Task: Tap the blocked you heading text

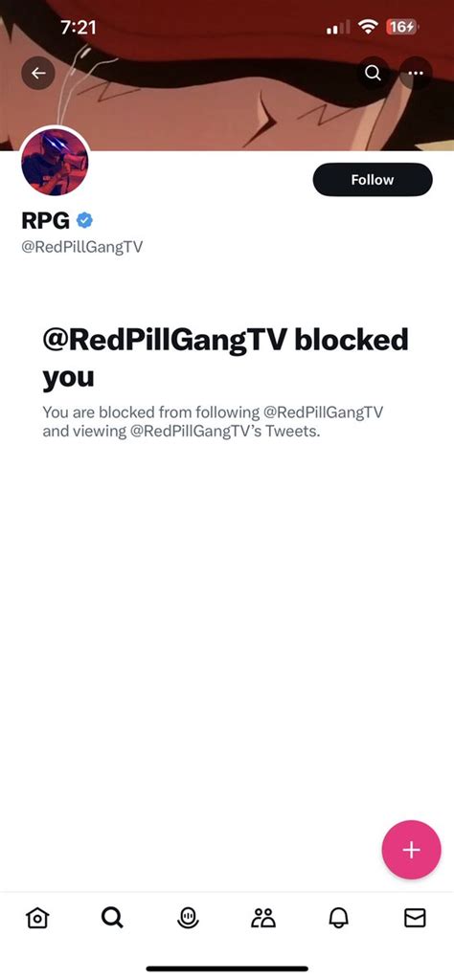Action: click(x=225, y=358)
